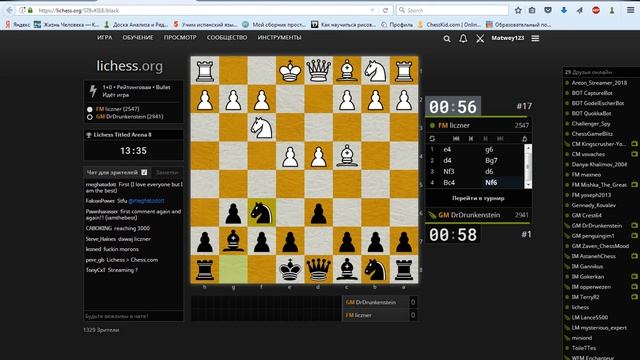Click the move list scrollbar down arrow

click(x=528, y=184)
